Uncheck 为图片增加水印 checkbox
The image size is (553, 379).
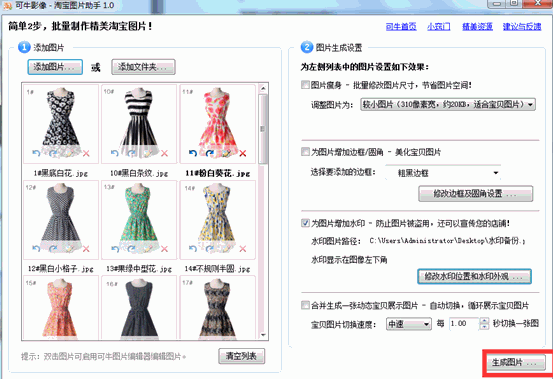(x=305, y=223)
